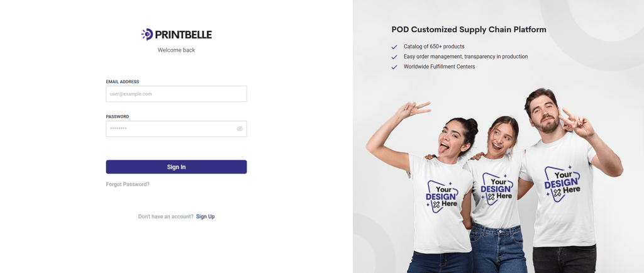Open the Forgot Password link

[128, 184]
